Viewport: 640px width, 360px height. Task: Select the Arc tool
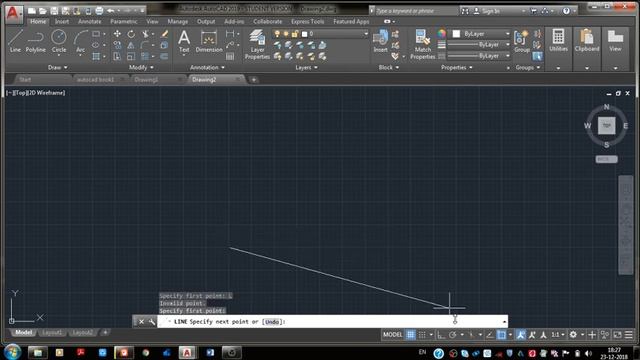point(80,41)
